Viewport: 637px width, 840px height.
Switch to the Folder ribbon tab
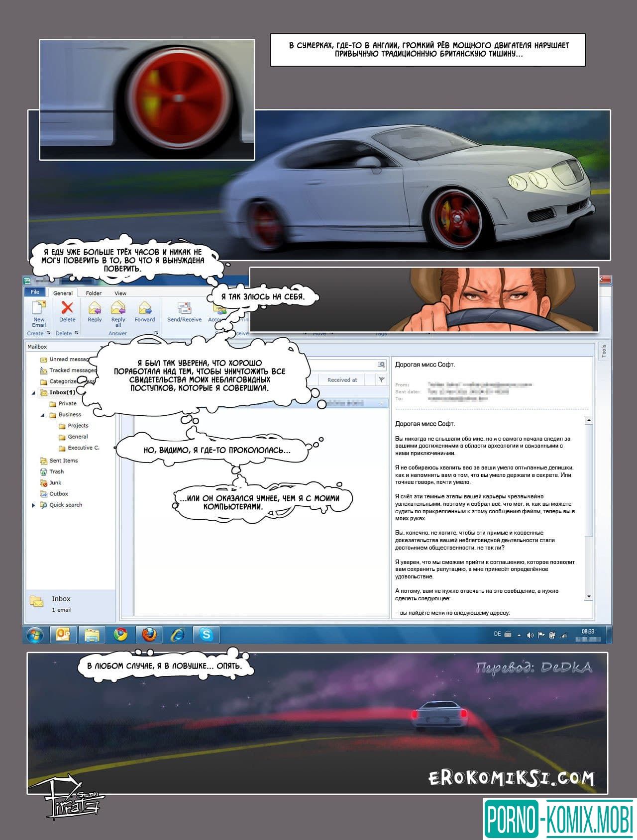point(94,293)
